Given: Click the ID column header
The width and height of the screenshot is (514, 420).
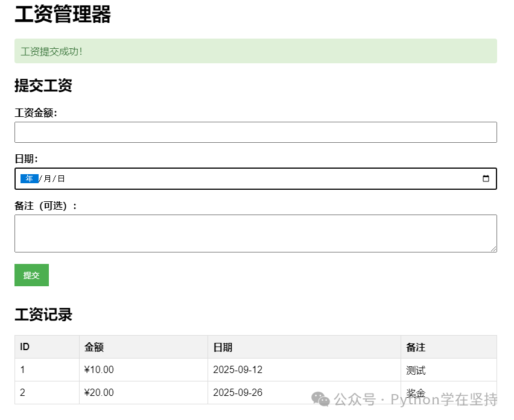Looking at the screenshot, I should tap(47, 346).
